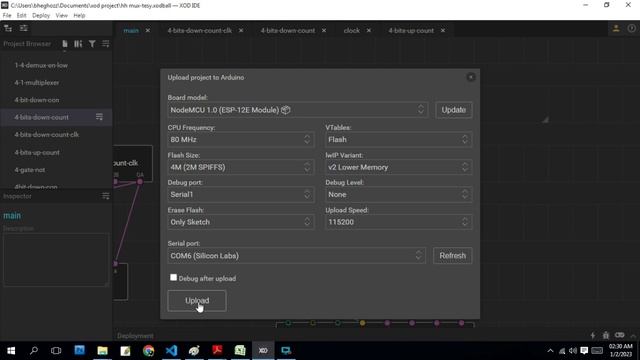Click the board package icon next to NodeMCU
640x360 pixels.
click(x=286, y=110)
